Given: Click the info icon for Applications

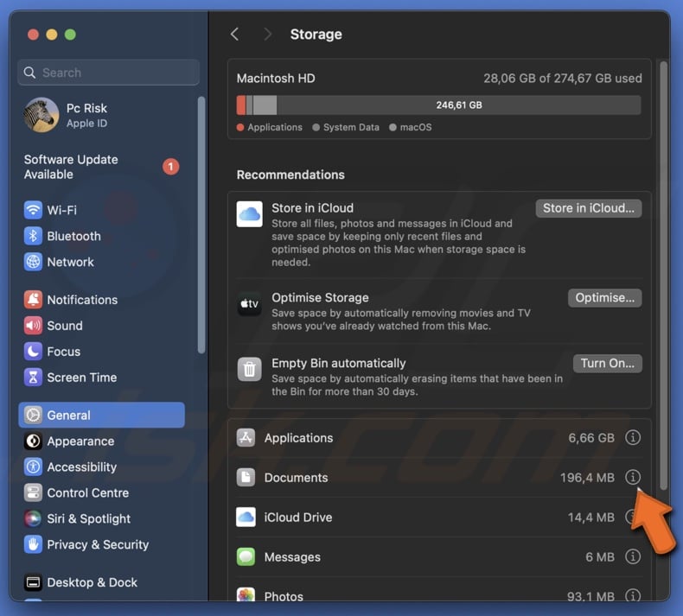Looking at the screenshot, I should [633, 437].
